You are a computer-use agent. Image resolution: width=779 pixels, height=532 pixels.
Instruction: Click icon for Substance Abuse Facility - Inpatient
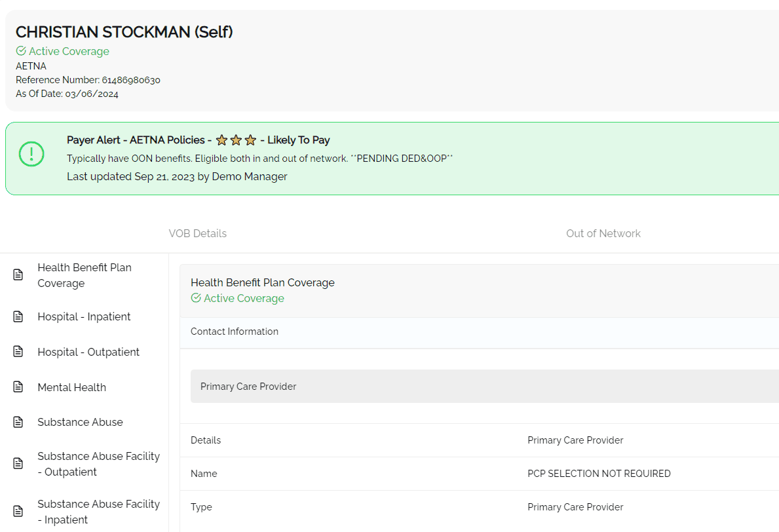[18, 512]
